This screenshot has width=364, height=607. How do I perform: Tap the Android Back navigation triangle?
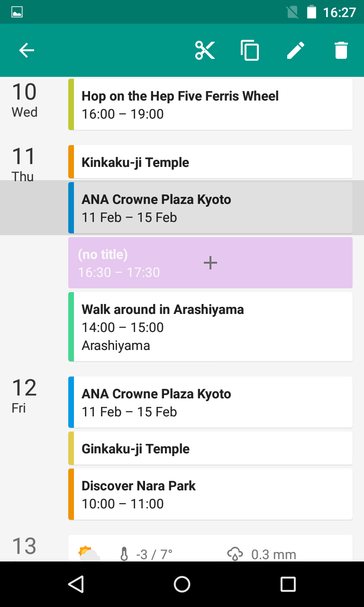click(x=76, y=584)
